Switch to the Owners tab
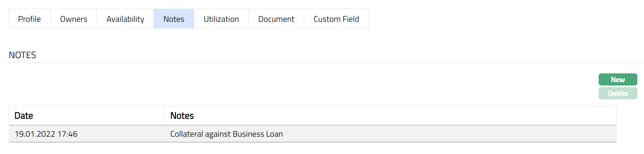 73,19
